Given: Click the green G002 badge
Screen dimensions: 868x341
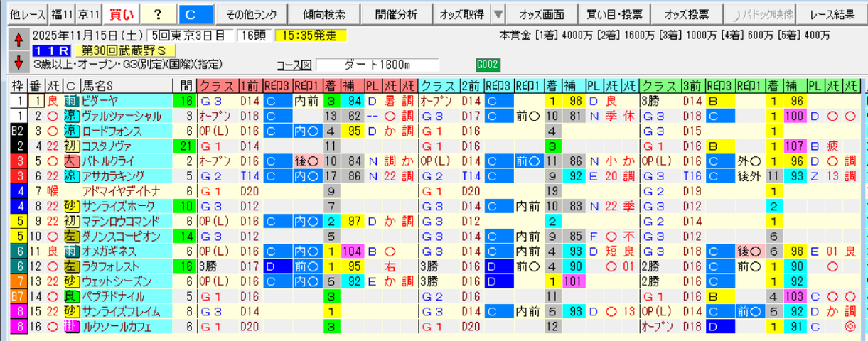Looking at the screenshot, I should [488, 64].
